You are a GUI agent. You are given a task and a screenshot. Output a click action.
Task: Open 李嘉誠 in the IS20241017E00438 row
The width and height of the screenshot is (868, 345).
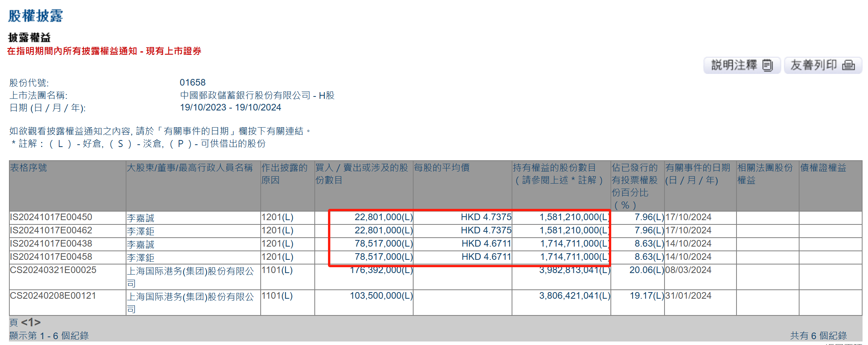tap(140, 245)
